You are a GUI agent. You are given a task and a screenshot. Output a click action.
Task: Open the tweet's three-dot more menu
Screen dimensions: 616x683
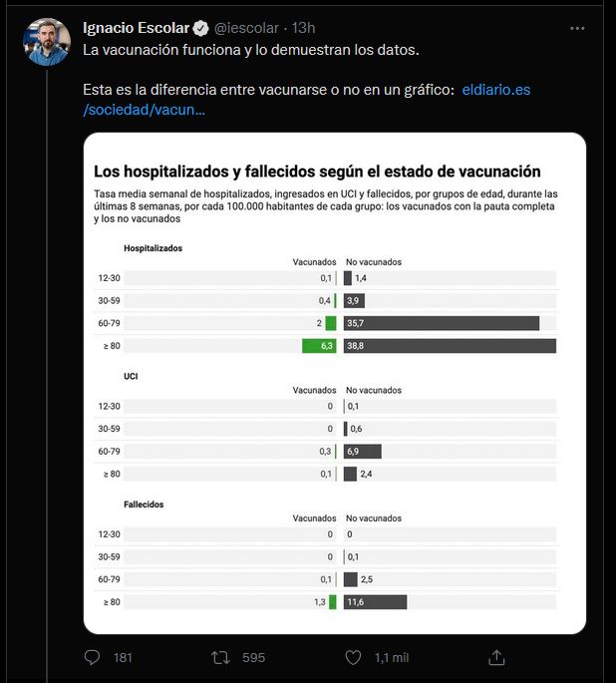coord(577,28)
